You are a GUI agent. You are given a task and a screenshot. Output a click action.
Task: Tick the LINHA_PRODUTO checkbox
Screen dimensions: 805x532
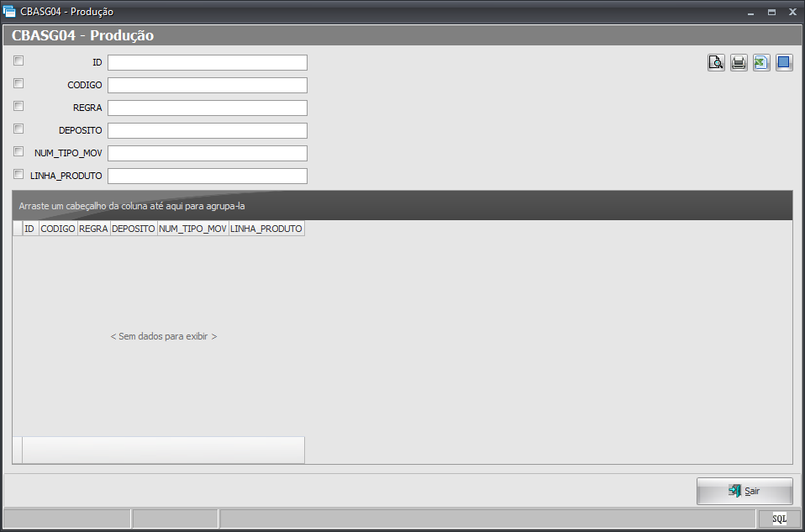pos(18,174)
